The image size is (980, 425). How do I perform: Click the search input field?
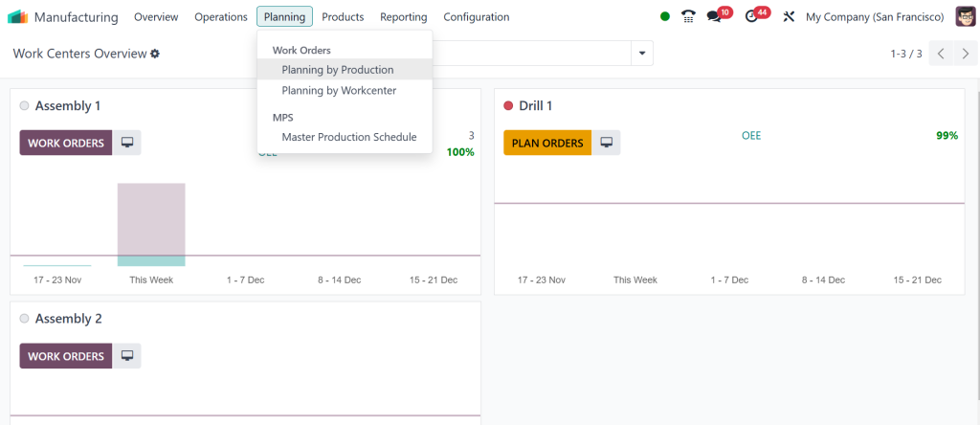(x=531, y=54)
